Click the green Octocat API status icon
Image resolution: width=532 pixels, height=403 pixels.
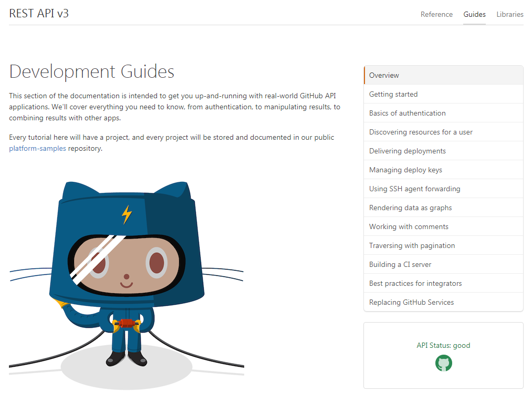pyautogui.click(x=443, y=363)
